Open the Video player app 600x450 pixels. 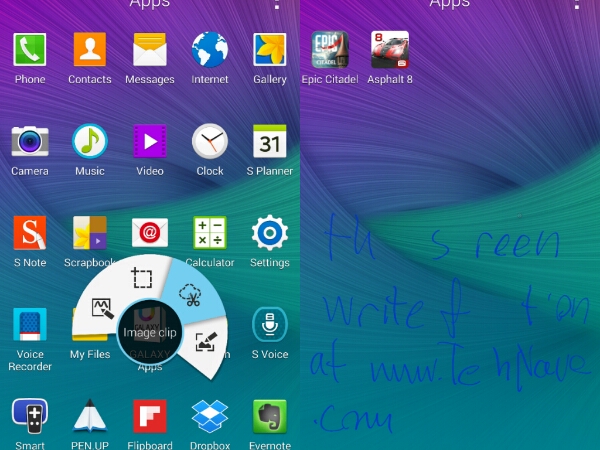(x=150, y=141)
